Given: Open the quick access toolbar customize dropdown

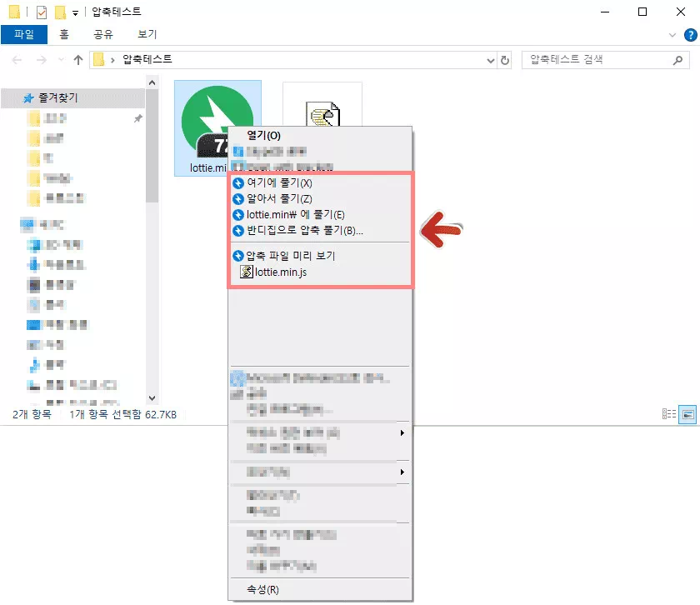Looking at the screenshot, I should (76, 13).
